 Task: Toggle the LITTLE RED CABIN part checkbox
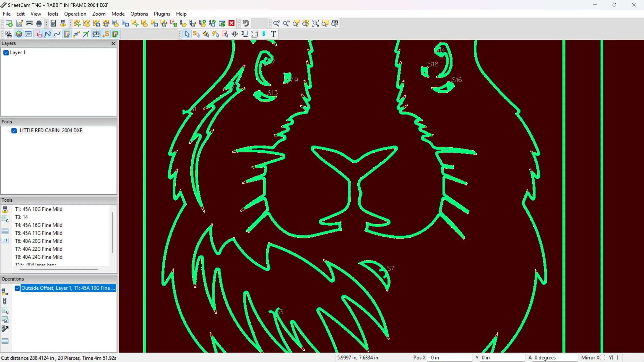click(14, 131)
